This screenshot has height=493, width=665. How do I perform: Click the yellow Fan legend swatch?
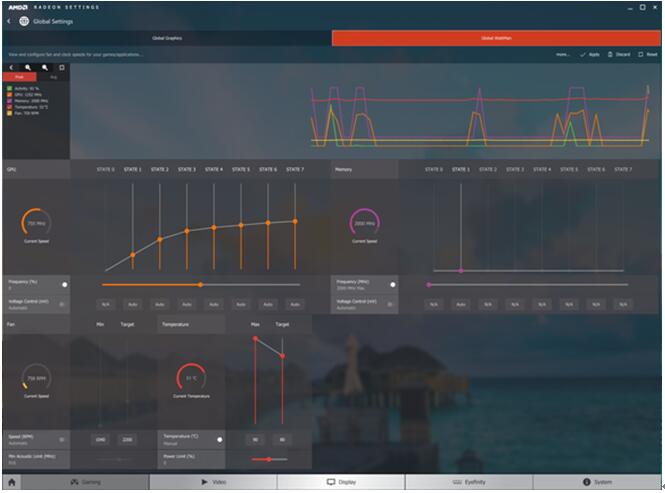9,113
